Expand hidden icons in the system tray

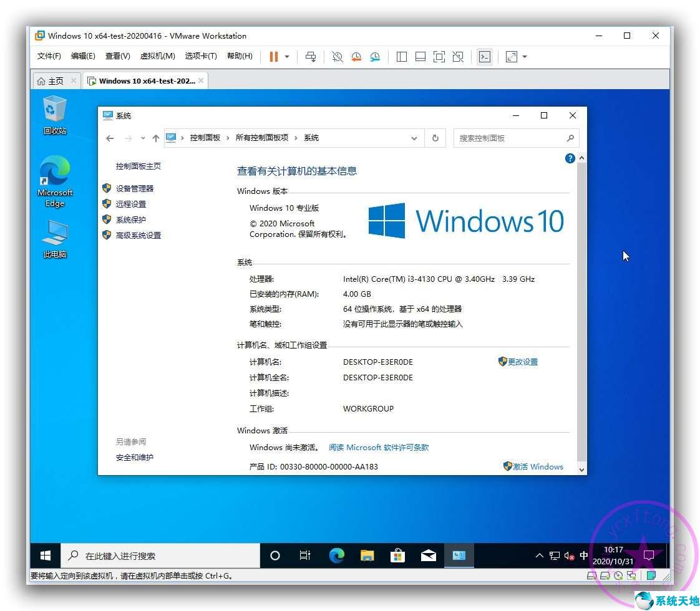pyautogui.click(x=539, y=555)
